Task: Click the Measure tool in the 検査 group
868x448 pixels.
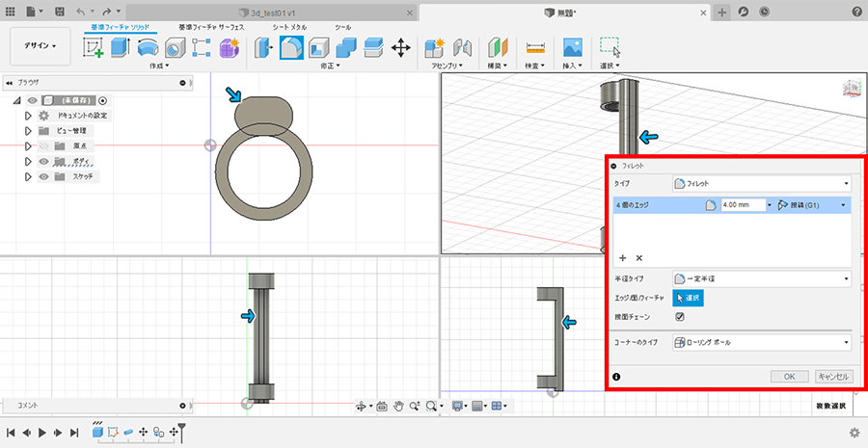Action: [535, 47]
